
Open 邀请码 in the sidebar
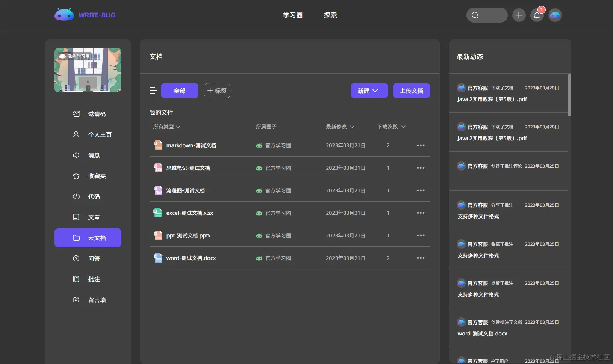pyautogui.click(x=88, y=114)
